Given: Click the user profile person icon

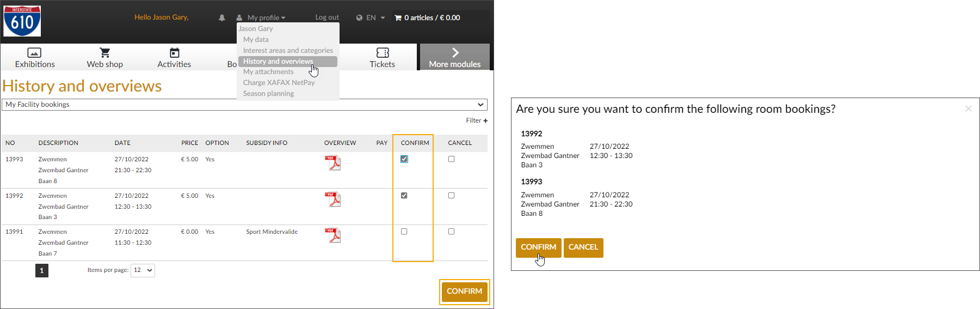Looking at the screenshot, I should click(x=239, y=18).
